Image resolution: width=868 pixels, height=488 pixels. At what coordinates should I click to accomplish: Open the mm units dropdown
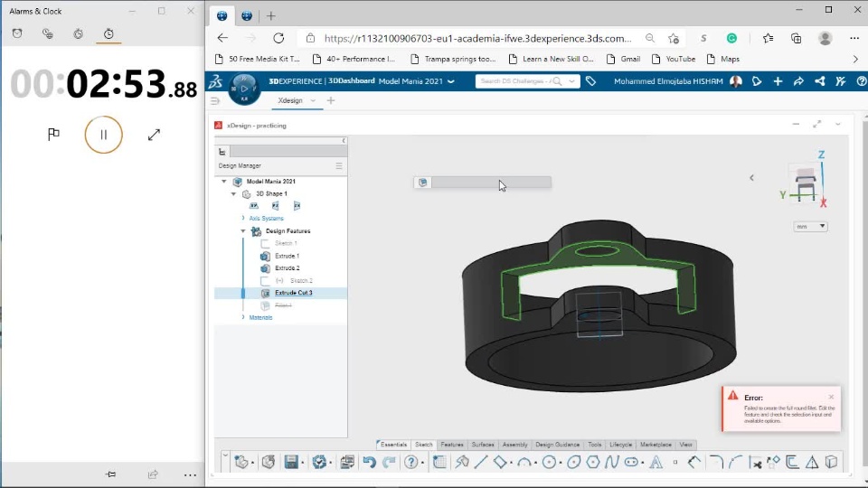810,226
